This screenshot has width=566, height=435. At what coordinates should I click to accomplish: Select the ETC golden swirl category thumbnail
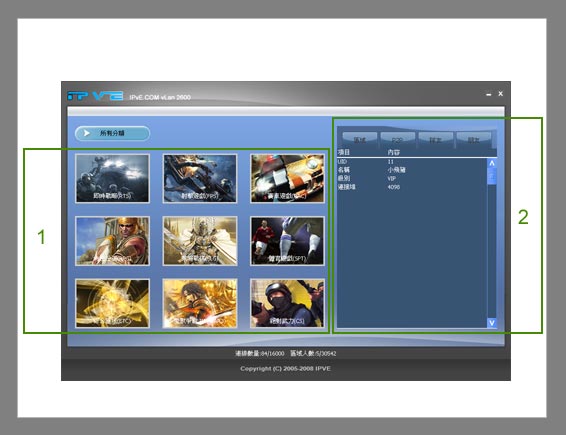[112, 303]
